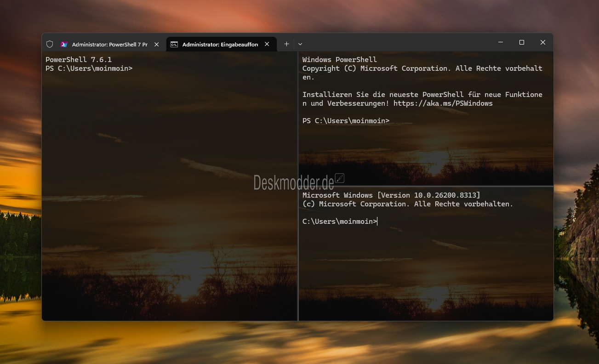This screenshot has width=599, height=364.
Task: Select the Administrator: Eingabeaufforderung tab
Action: [220, 44]
